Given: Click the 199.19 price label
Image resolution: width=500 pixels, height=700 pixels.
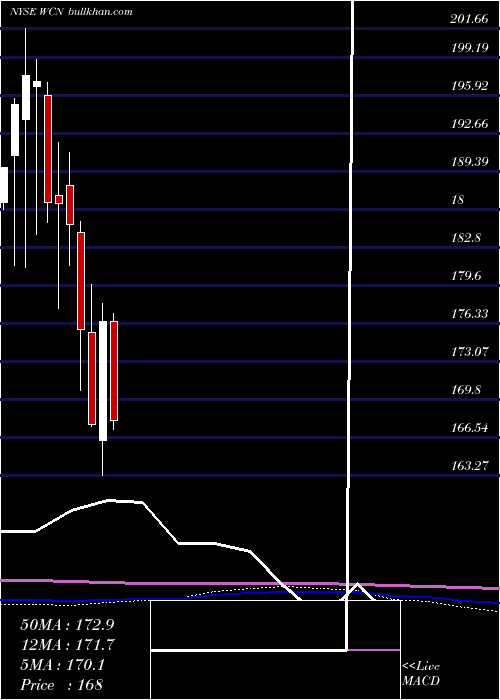Looking at the screenshot, I should pos(469,48).
